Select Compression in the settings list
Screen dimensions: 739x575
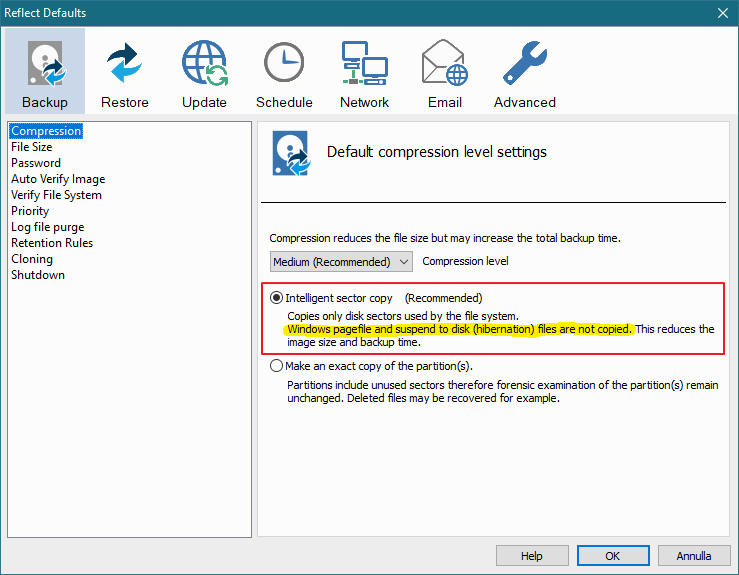click(x=46, y=131)
